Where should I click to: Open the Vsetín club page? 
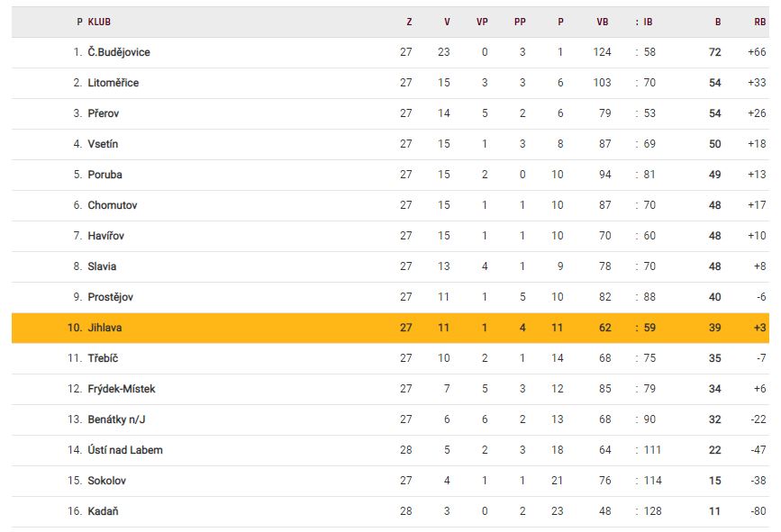coord(103,144)
